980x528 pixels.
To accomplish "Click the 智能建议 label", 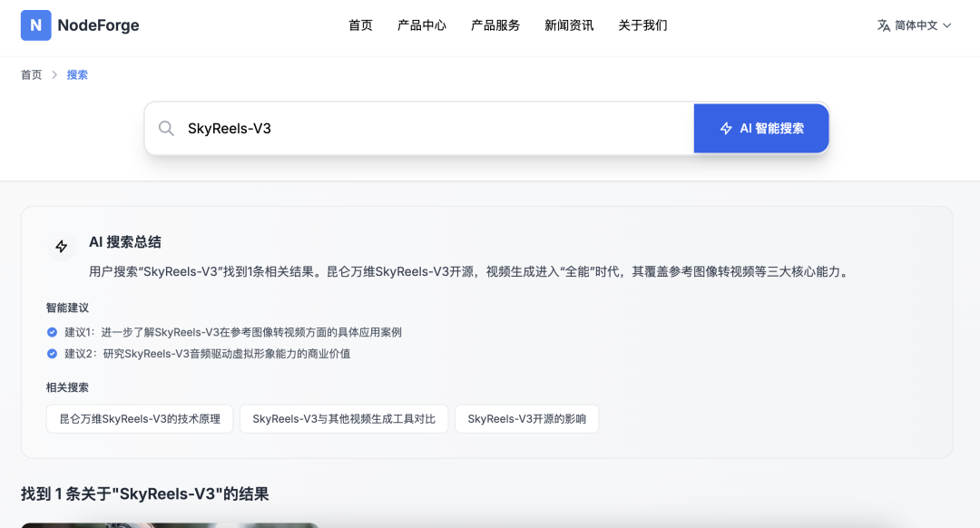I will [x=67, y=308].
